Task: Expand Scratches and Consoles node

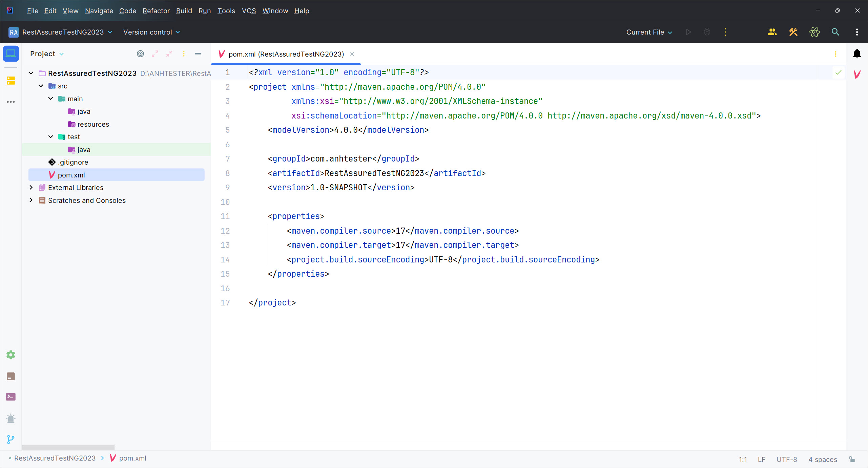Action: tap(31, 200)
